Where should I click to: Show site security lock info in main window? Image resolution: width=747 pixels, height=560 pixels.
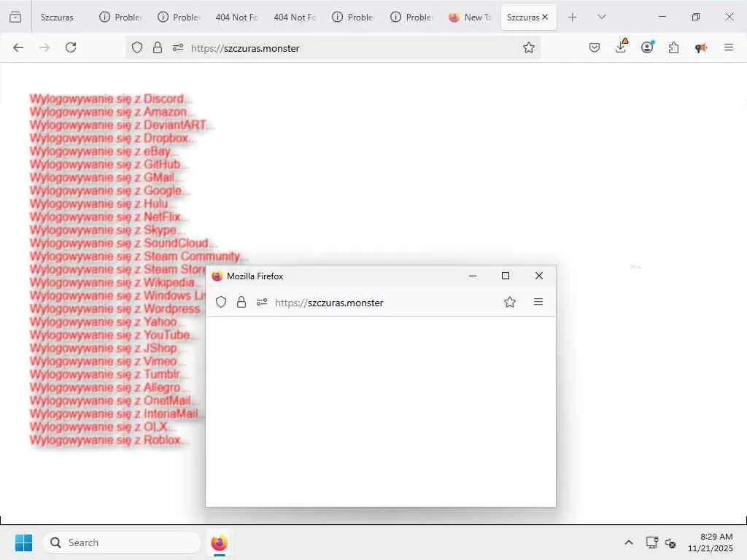158,47
